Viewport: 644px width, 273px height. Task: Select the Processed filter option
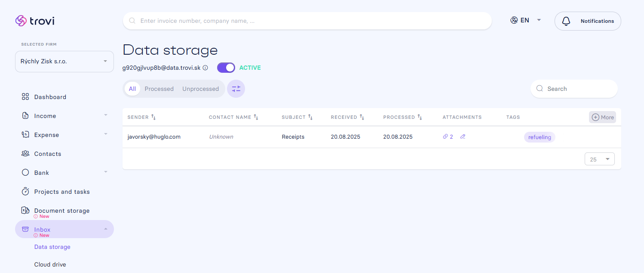click(x=159, y=89)
